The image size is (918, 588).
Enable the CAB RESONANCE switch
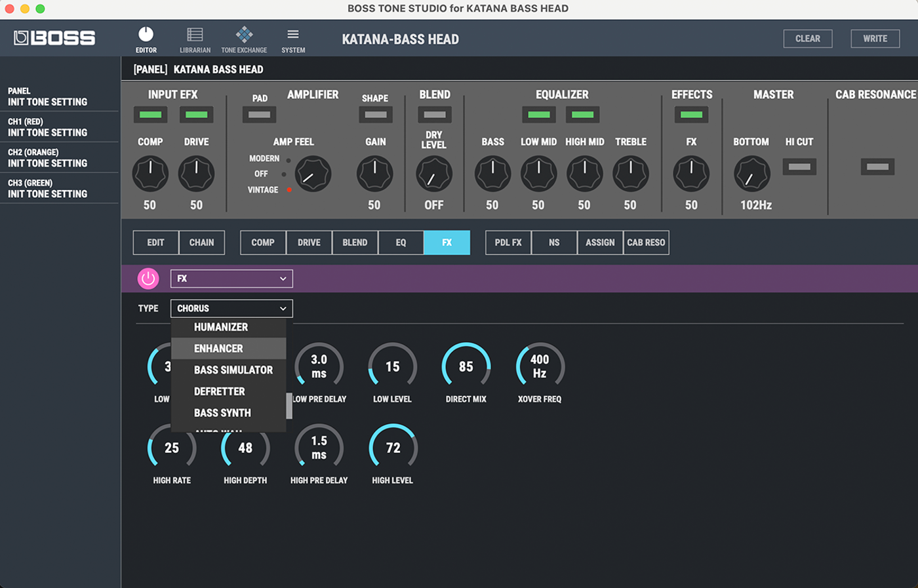[877, 167]
